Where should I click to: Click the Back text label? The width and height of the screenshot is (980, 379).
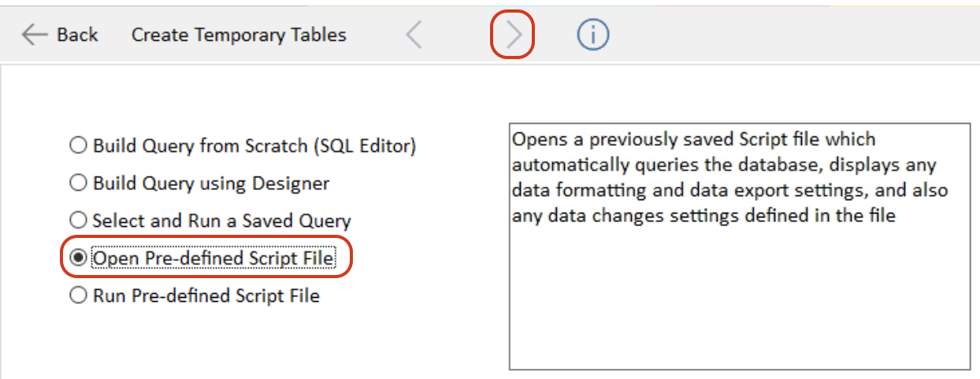(x=77, y=35)
